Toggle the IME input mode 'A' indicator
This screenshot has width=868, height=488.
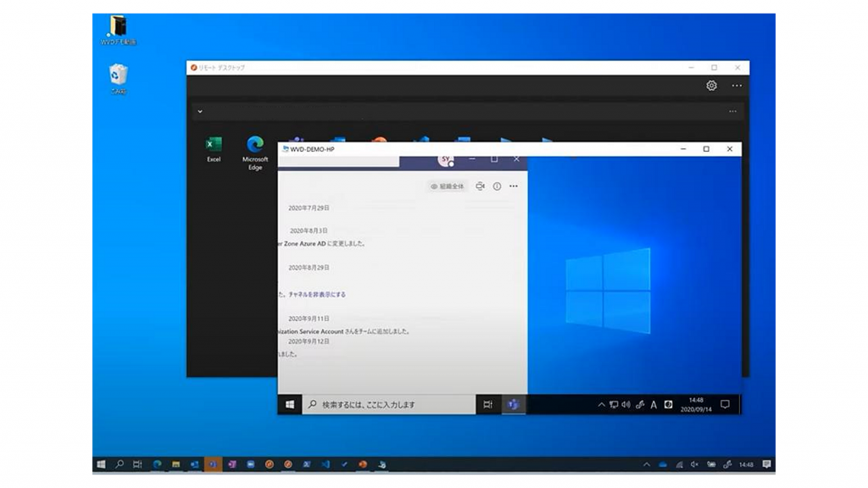tap(654, 405)
